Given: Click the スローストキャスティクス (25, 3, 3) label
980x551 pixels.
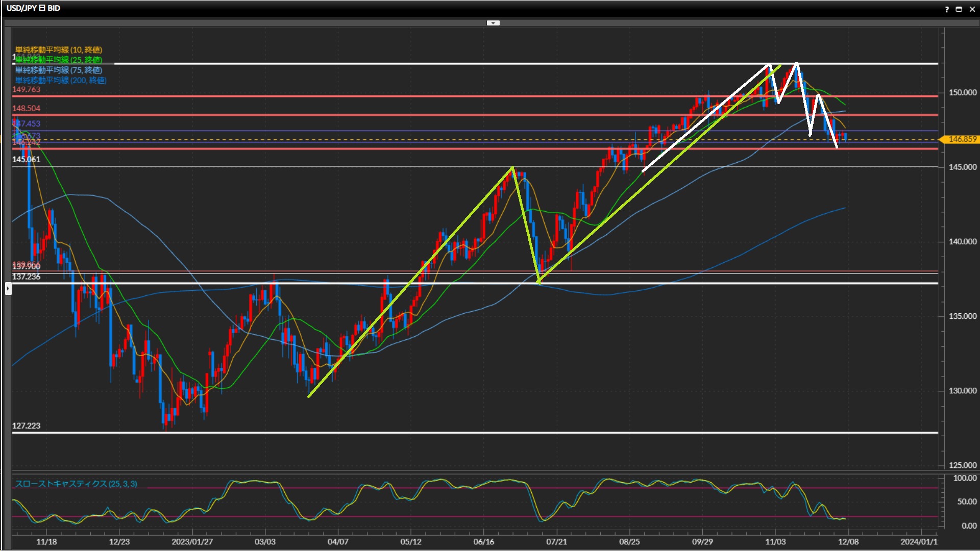Looking at the screenshot, I should click(76, 484).
